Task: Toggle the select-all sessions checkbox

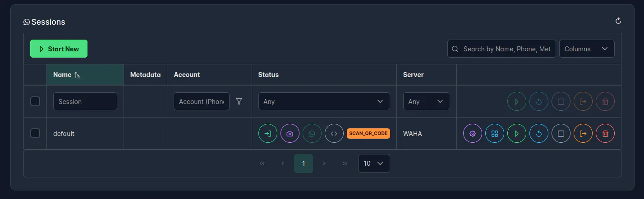Action: tap(35, 101)
